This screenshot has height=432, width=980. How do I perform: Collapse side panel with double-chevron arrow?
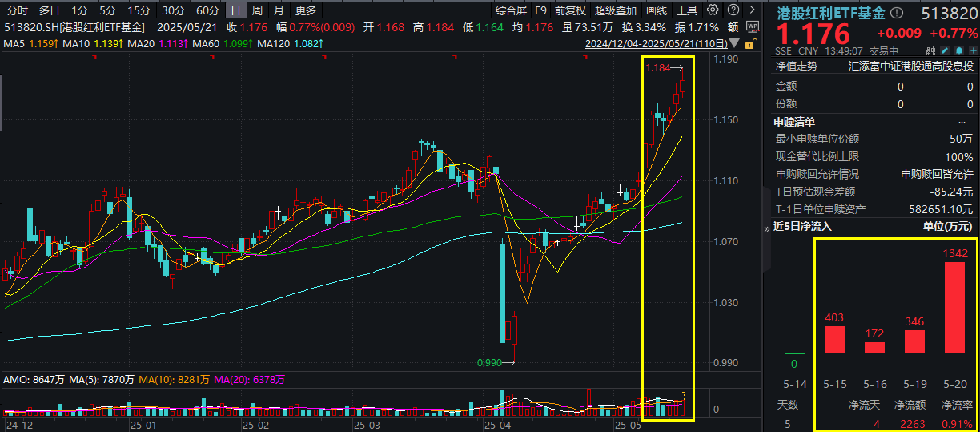tap(767, 227)
